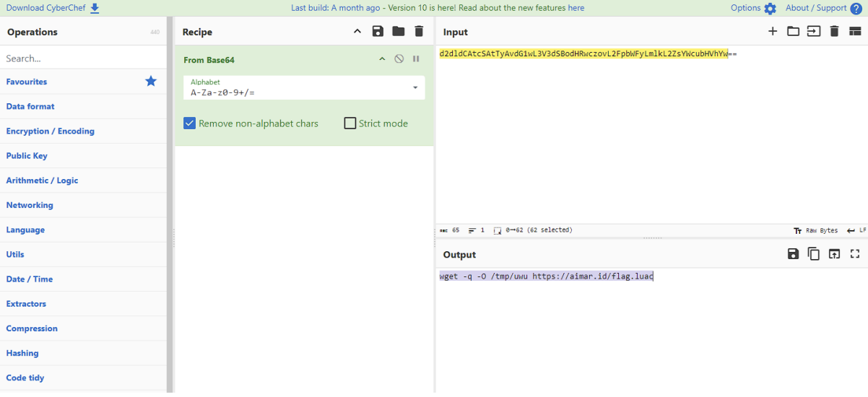Expand Encryption / Encoding category
This screenshot has width=868, height=397.
(x=83, y=131)
